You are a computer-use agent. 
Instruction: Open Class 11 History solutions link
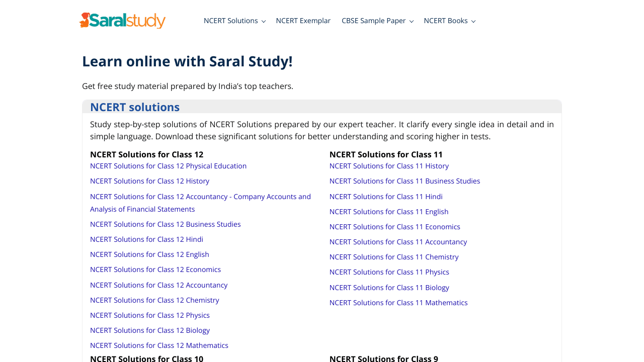(389, 166)
